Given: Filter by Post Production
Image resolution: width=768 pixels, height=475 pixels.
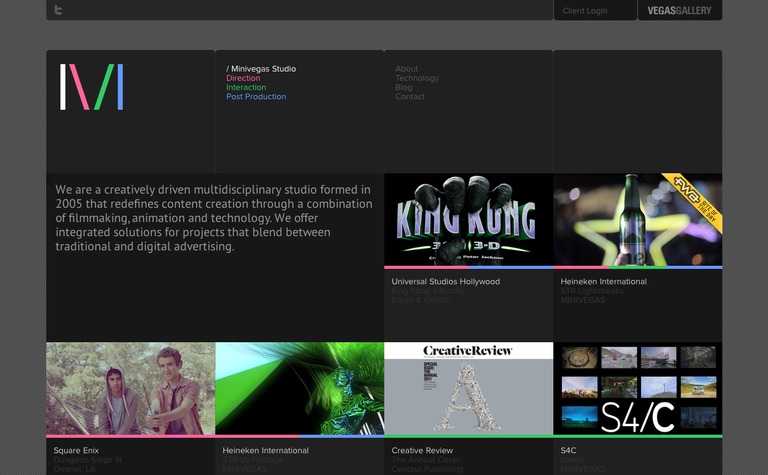Looking at the screenshot, I should click(256, 96).
